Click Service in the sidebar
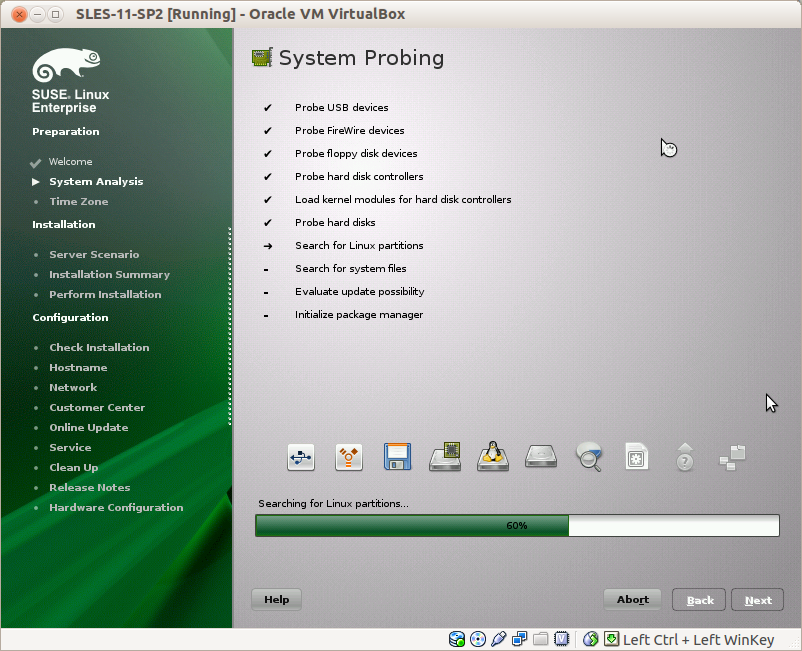Screen dimensions: 802x651 [70, 447]
